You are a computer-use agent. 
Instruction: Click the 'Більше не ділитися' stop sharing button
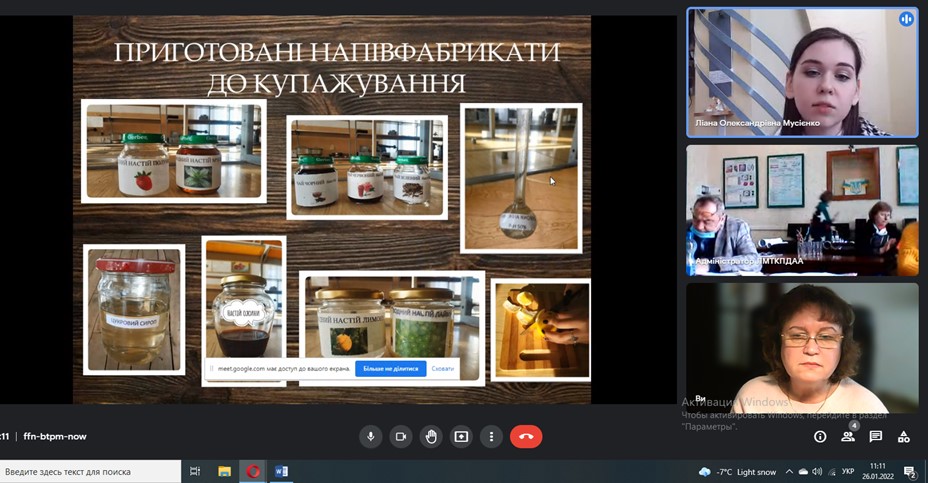pos(391,368)
